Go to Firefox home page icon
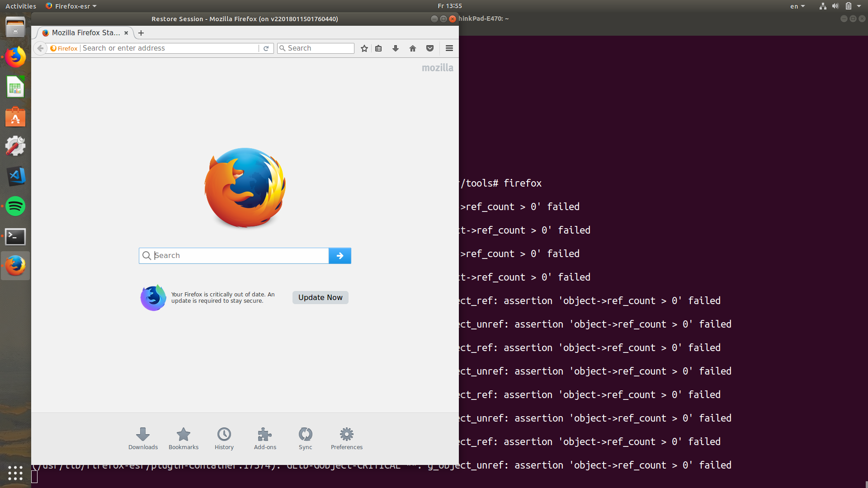The image size is (868, 488). click(413, 48)
